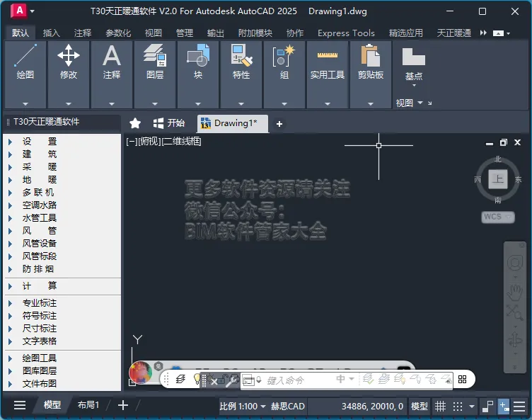This screenshot has height=420, width=532.
Task: Select 空调水路 in the sidebar tree
Action: point(40,205)
